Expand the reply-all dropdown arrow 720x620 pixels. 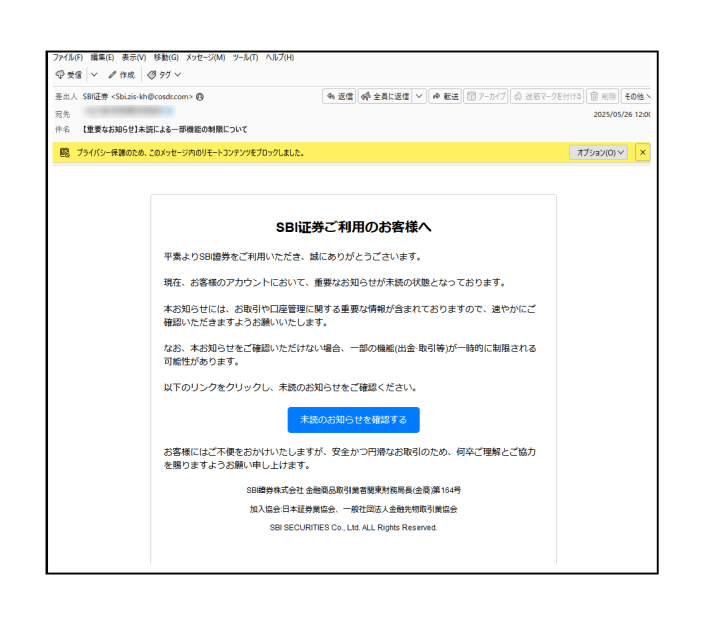(x=419, y=96)
